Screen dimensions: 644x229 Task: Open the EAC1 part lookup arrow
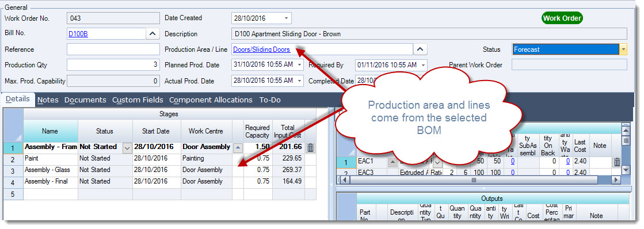(393, 162)
